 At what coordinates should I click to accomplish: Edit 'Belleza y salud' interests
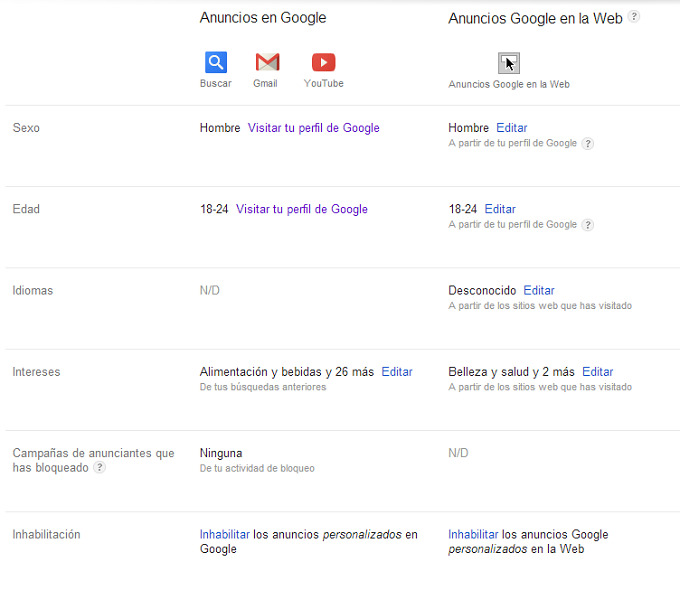(x=597, y=371)
